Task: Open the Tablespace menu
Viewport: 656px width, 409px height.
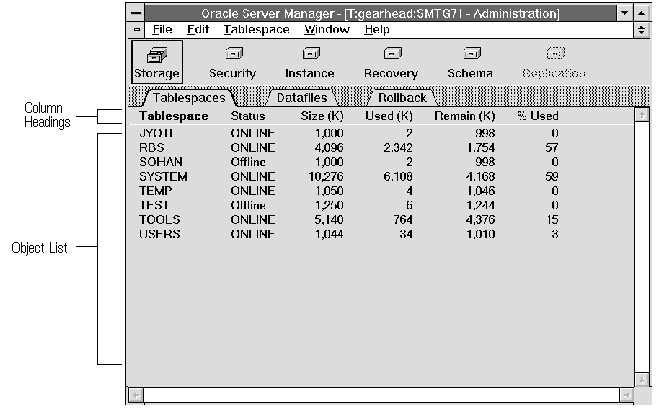Action: (x=256, y=30)
